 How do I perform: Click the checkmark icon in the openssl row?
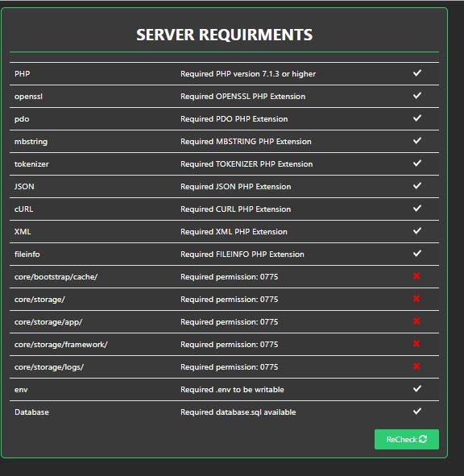point(417,96)
